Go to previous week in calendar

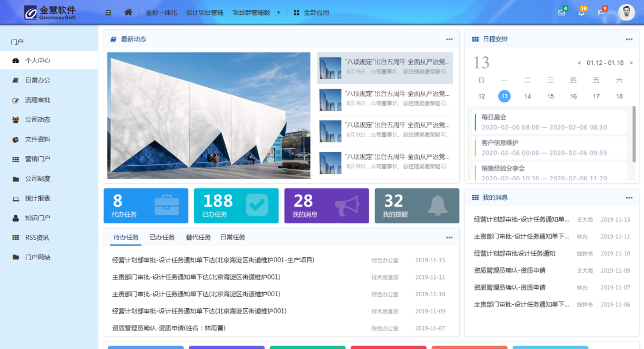(x=579, y=63)
